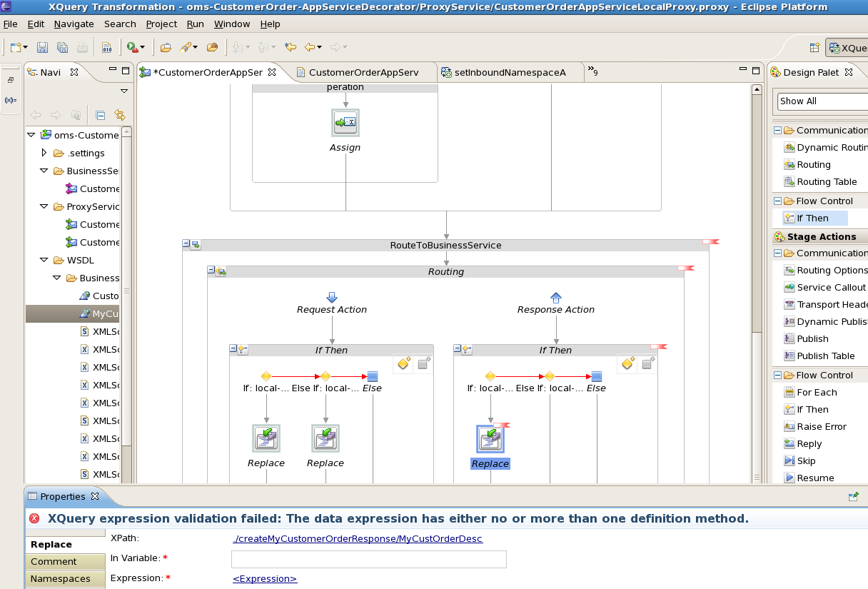868x589 pixels.
Task: Select Publish Table in palette
Action: 819,356
